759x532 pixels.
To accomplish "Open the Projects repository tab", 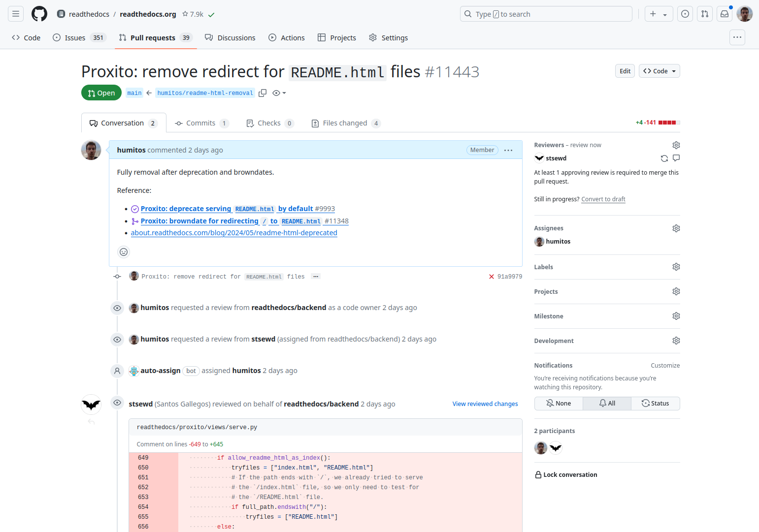I will (337, 38).
